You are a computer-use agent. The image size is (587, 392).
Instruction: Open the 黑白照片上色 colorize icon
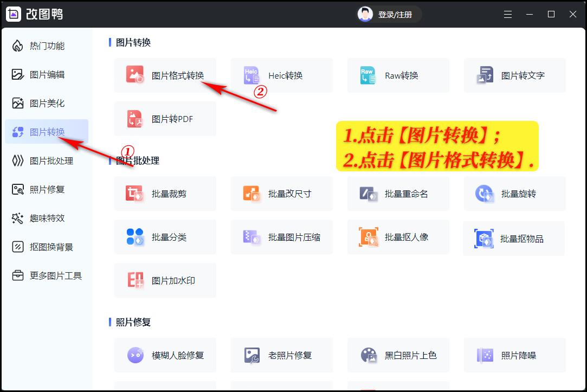pyautogui.click(x=369, y=355)
